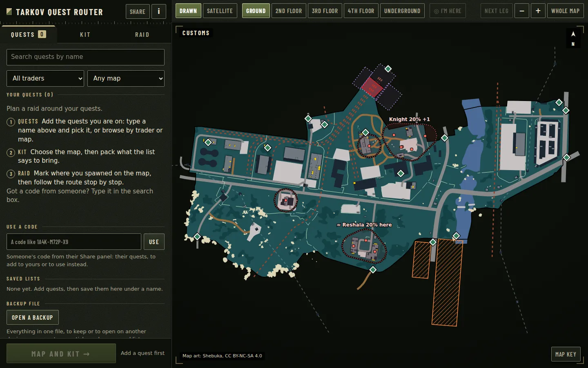This screenshot has height=368, width=588.
Task: Click the Knight 20% +1 map label
Action: point(409,119)
